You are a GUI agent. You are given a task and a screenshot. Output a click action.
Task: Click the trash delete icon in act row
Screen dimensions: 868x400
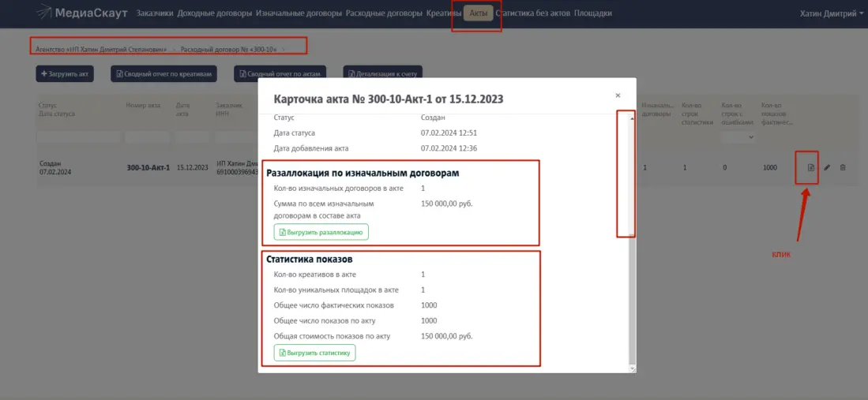point(843,167)
